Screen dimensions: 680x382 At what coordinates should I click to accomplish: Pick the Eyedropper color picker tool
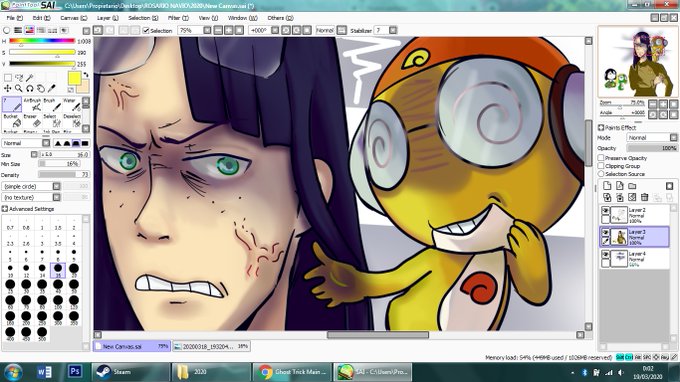tap(52, 88)
